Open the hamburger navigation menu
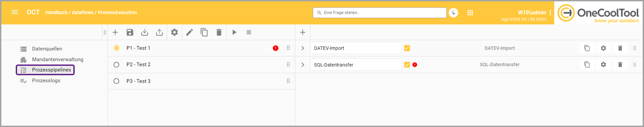 (x=15, y=12)
